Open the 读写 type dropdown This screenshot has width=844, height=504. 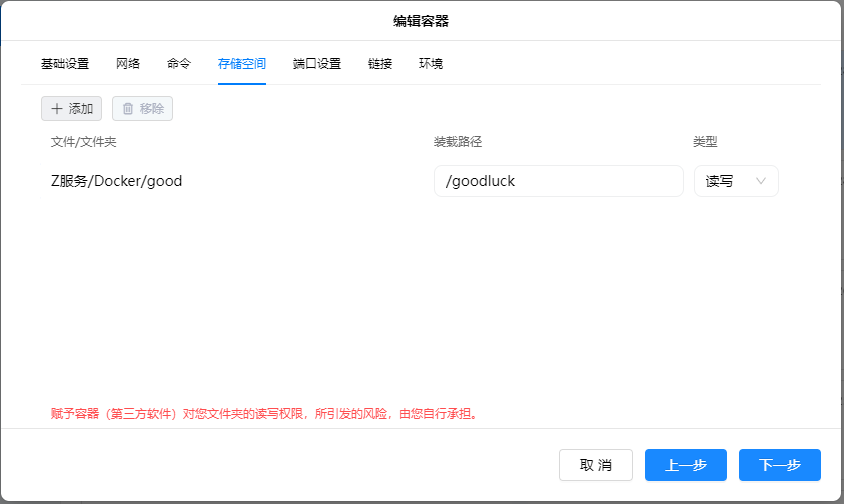pyautogui.click(x=736, y=181)
